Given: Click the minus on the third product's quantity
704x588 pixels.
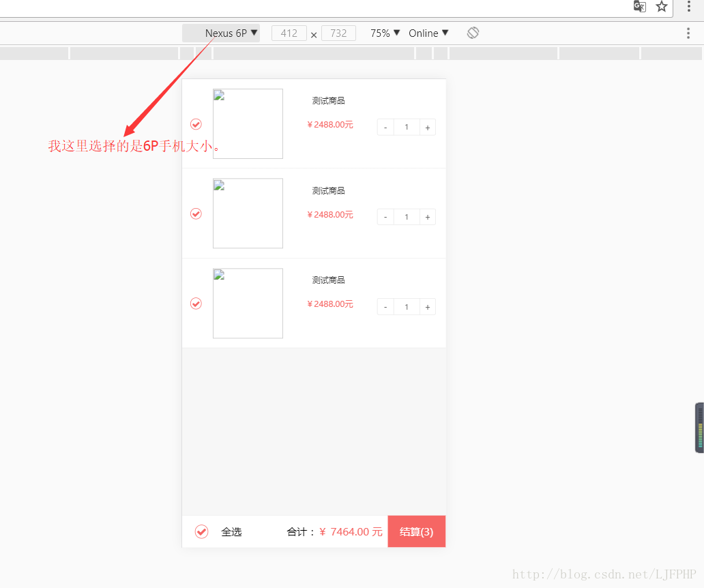Looking at the screenshot, I should [x=385, y=306].
